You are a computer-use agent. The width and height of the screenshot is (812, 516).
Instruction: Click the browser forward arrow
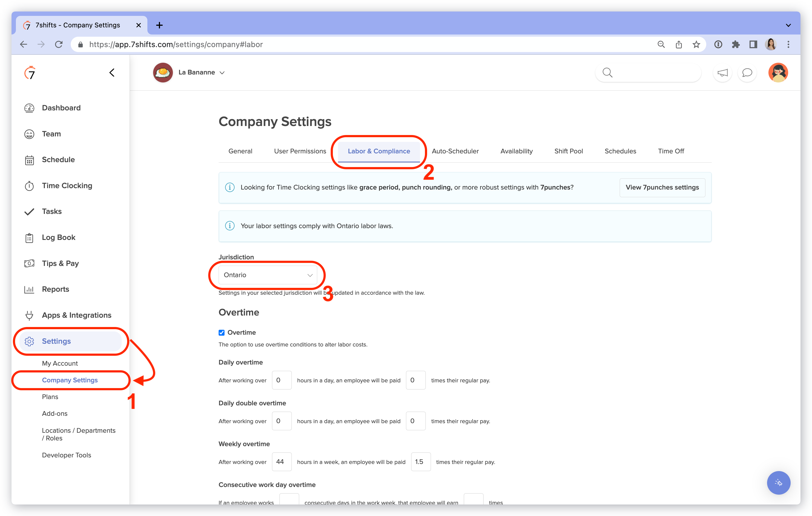click(41, 44)
